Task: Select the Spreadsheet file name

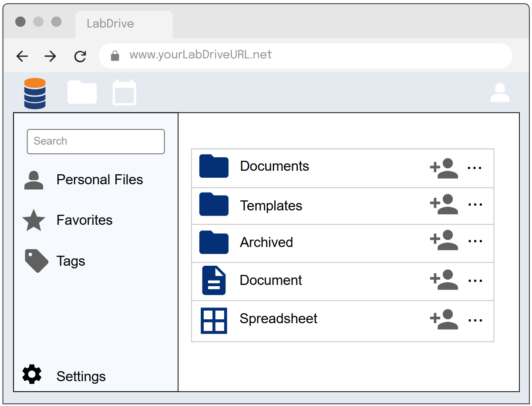Action: tap(279, 318)
